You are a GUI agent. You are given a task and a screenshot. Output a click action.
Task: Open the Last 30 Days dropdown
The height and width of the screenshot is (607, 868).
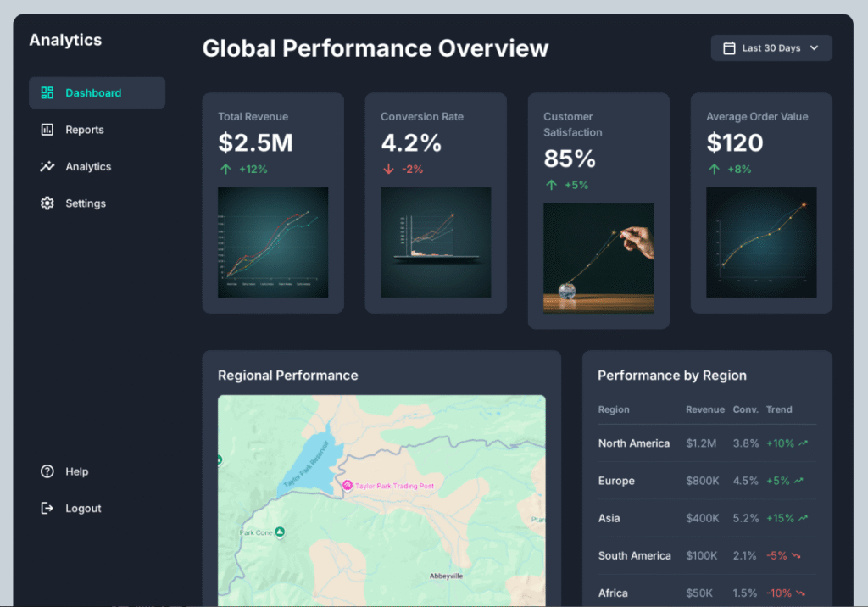point(771,48)
